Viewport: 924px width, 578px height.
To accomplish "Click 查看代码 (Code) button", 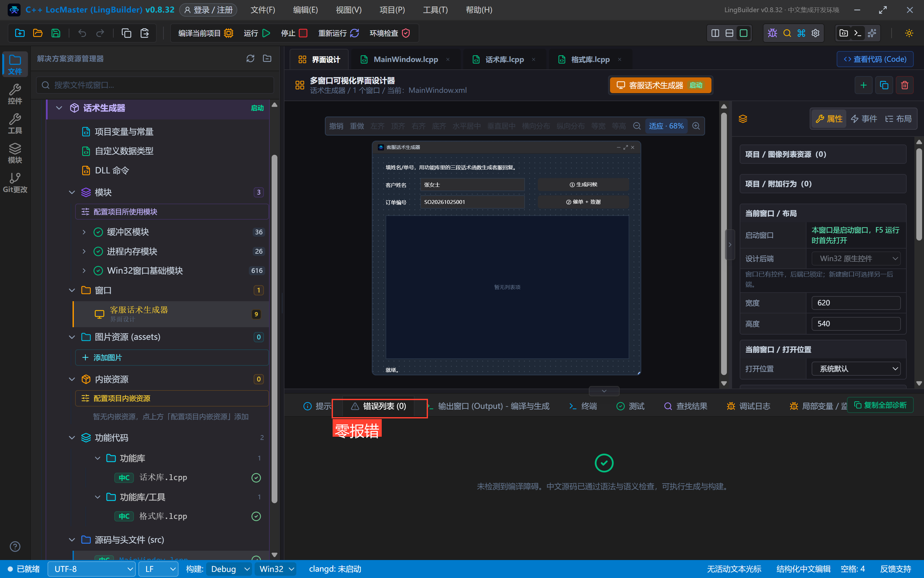I will pyautogui.click(x=875, y=59).
